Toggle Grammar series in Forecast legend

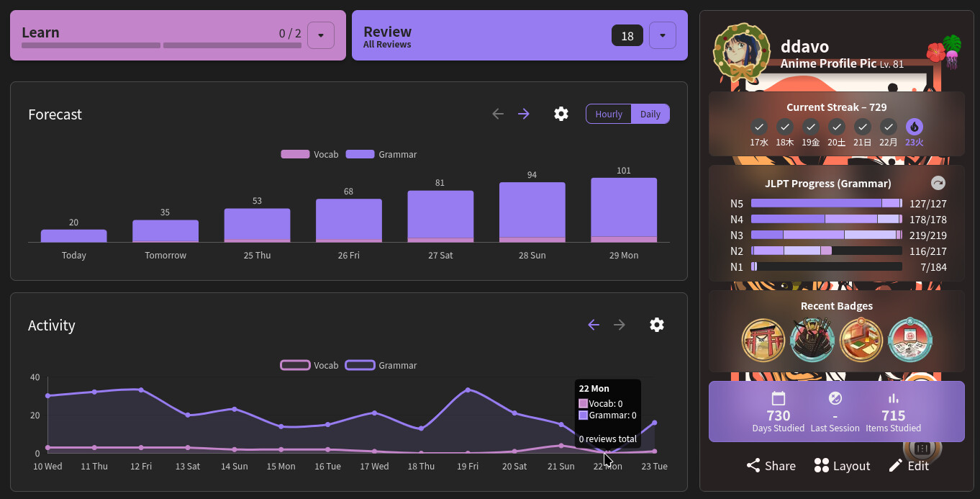[x=381, y=154]
